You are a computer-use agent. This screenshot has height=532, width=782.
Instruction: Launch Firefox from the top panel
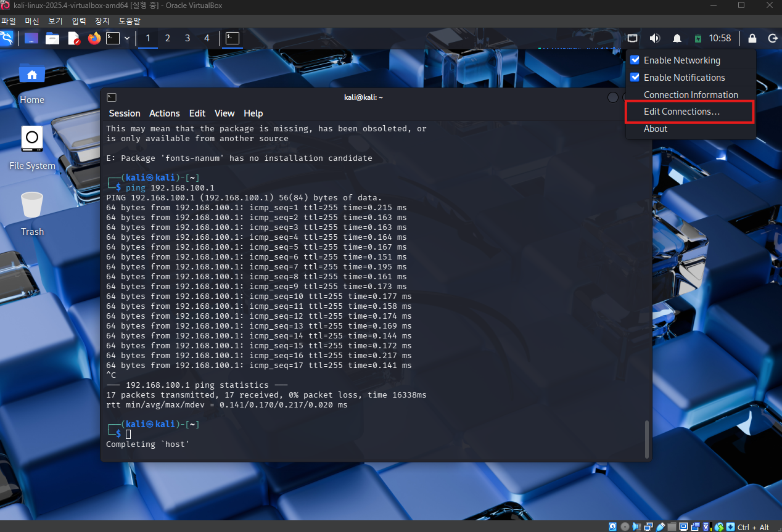[94, 38]
